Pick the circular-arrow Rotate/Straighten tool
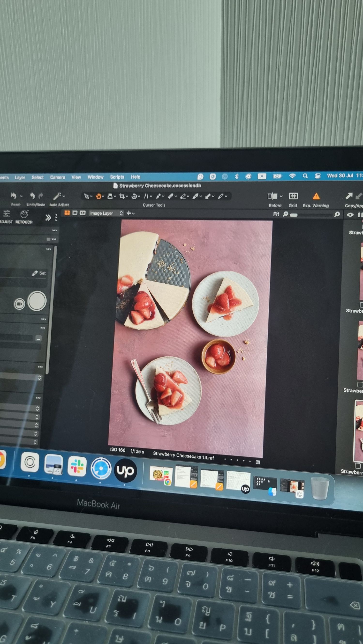The image size is (363, 644). [134, 196]
